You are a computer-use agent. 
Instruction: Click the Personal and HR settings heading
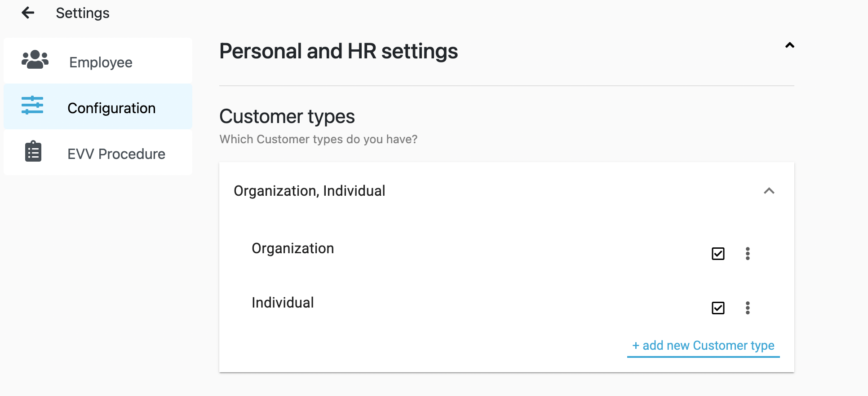338,51
